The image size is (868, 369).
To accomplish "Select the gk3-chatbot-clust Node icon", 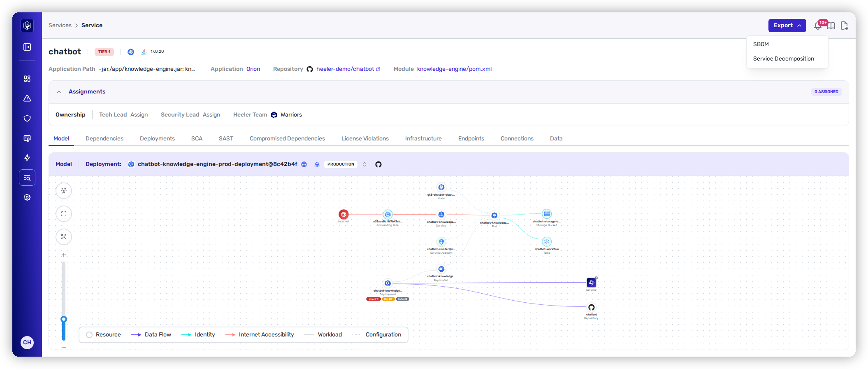I will tap(441, 187).
